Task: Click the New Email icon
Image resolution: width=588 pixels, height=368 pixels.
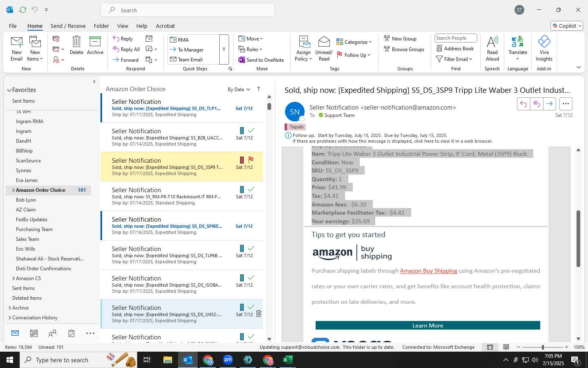Action: (17, 42)
